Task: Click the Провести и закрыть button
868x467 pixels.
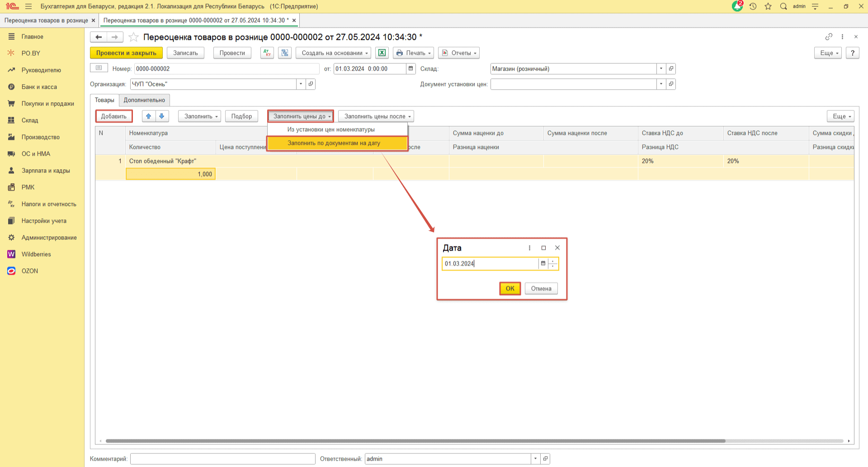Action: pos(126,53)
